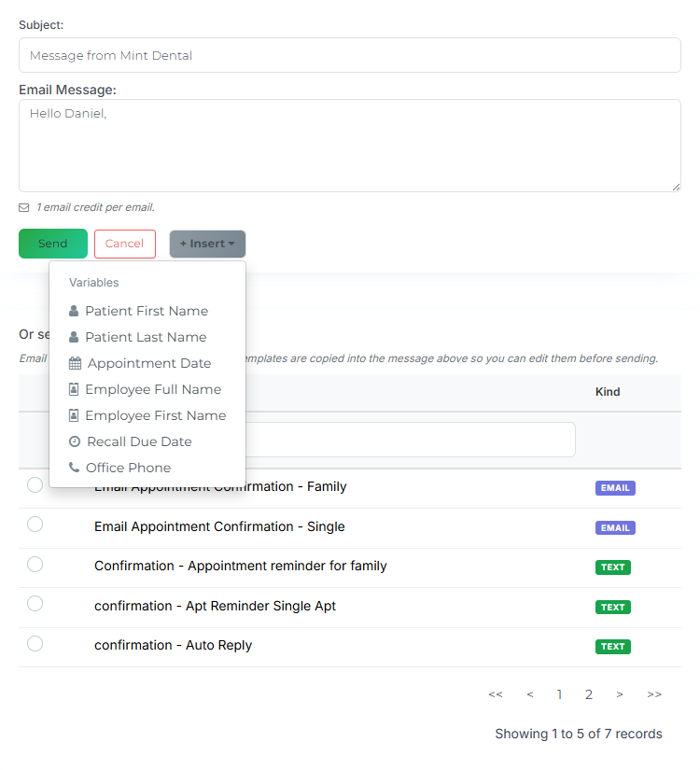The height and width of the screenshot is (770, 700).
Task: Insert Office Phone variable
Action: 147,468
